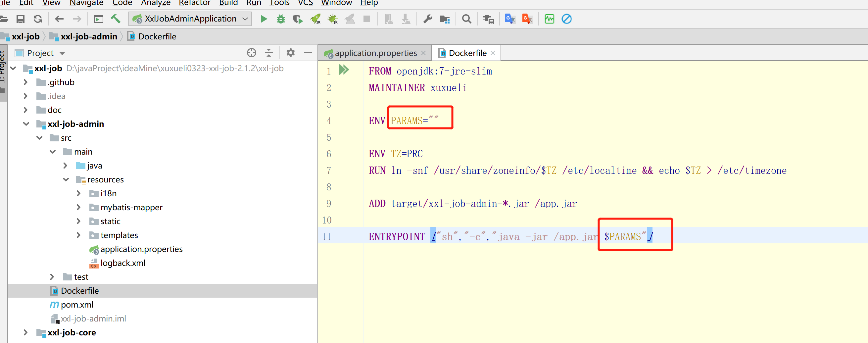Screen dimensions: 868x343
Task: Hide the Project panel with minus icon
Action: pyautogui.click(x=308, y=53)
